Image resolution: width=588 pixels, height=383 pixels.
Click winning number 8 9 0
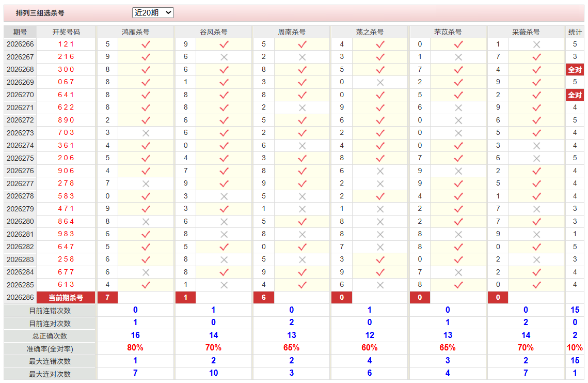tap(66, 120)
